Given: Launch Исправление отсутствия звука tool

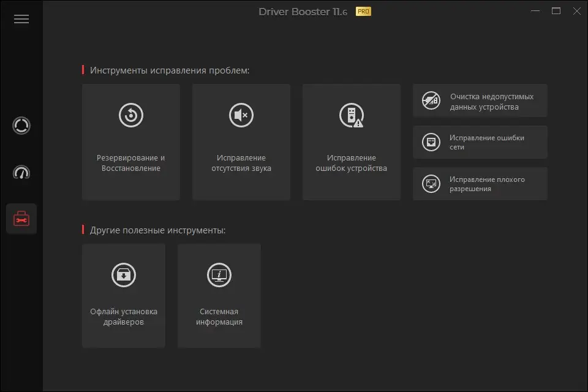Looking at the screenshot, I should (x=241, y=163).
